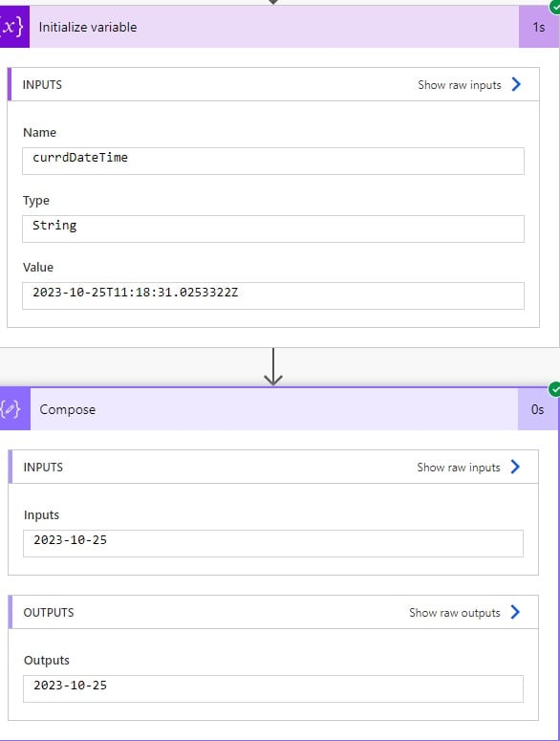The width and height of the screenshot is (560, 741).
Task: Click the Initialize variable action icon
Action: point(14,27)
